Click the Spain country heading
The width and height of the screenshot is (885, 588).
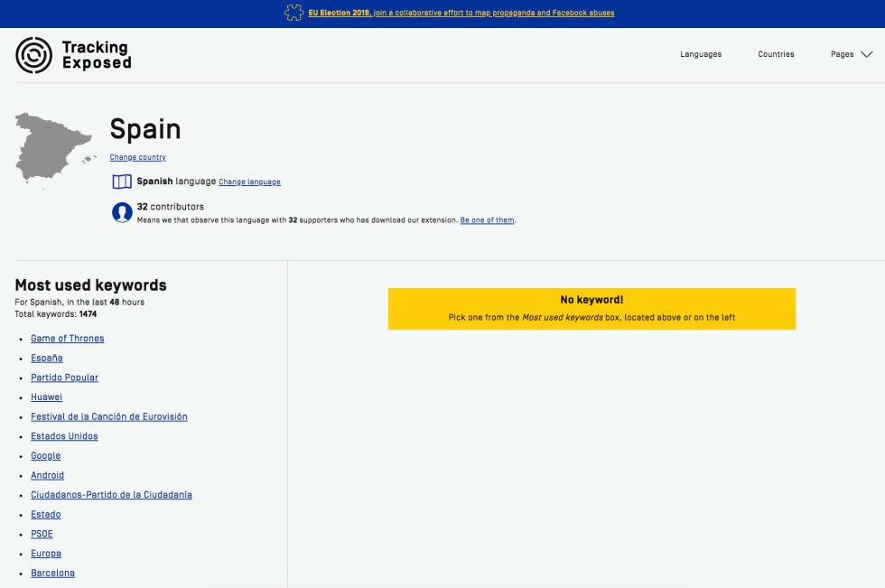coord(145,129)
